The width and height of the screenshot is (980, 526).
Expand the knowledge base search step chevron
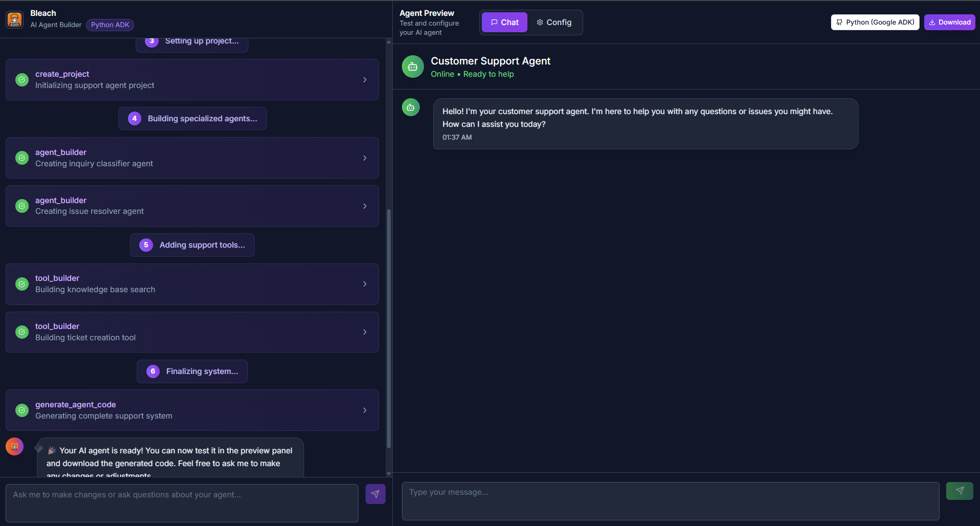click(x=365, y=284)
